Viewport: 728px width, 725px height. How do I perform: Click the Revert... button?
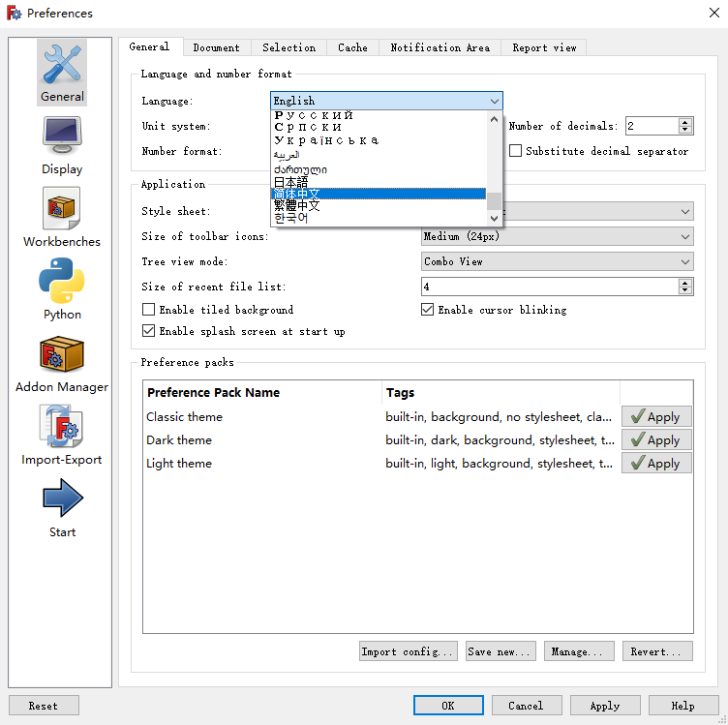[657, 651]
